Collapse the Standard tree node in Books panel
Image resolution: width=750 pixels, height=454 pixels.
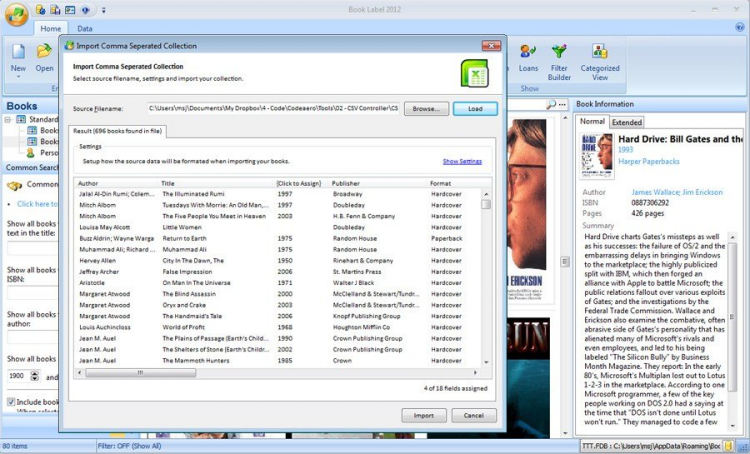click(x=8, y=120)
